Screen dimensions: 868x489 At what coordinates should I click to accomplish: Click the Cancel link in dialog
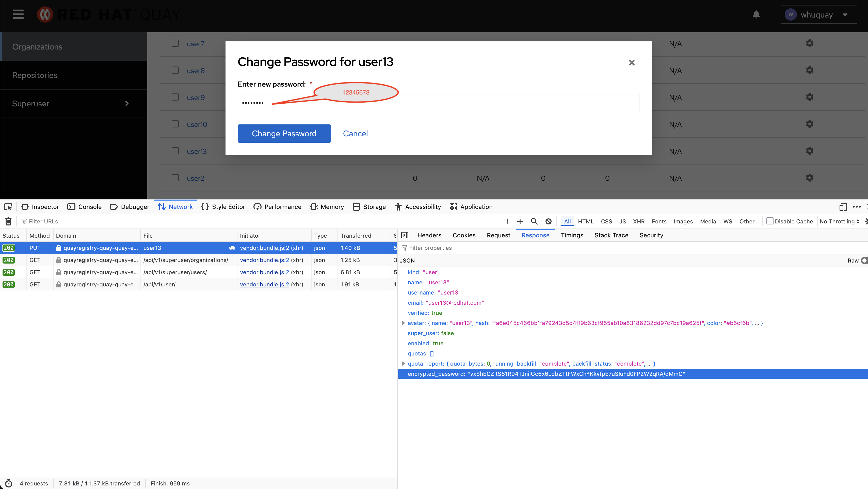click(355, 133)
